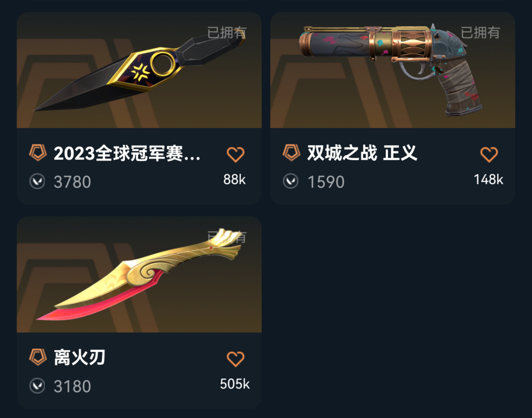
Task: Click the 505k like count
Action: point(235,384)
